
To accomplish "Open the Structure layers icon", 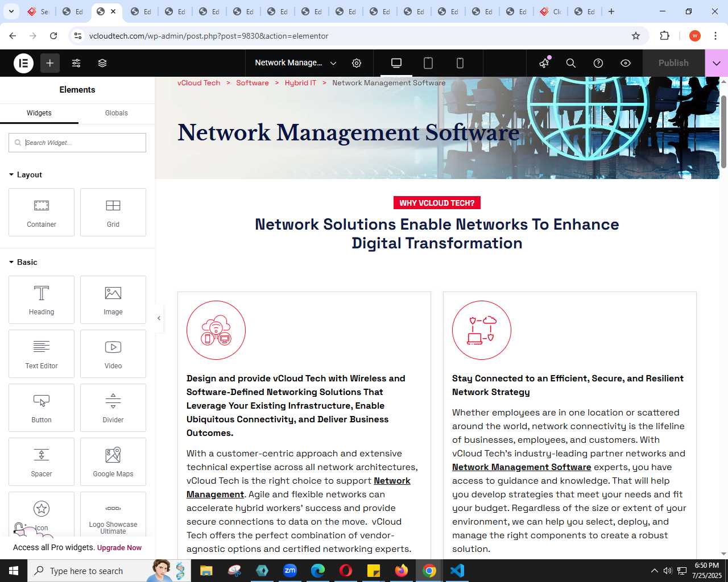I will tap(102, 63).
